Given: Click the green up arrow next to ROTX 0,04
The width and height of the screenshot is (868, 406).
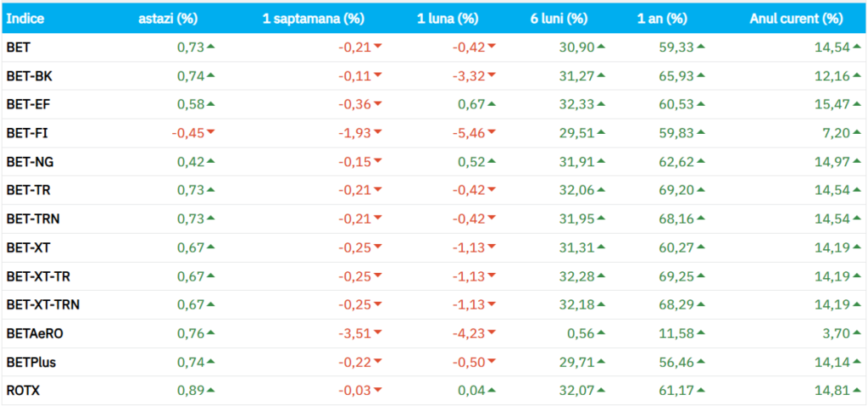Looking at the screenshot, I should point(492,390).
